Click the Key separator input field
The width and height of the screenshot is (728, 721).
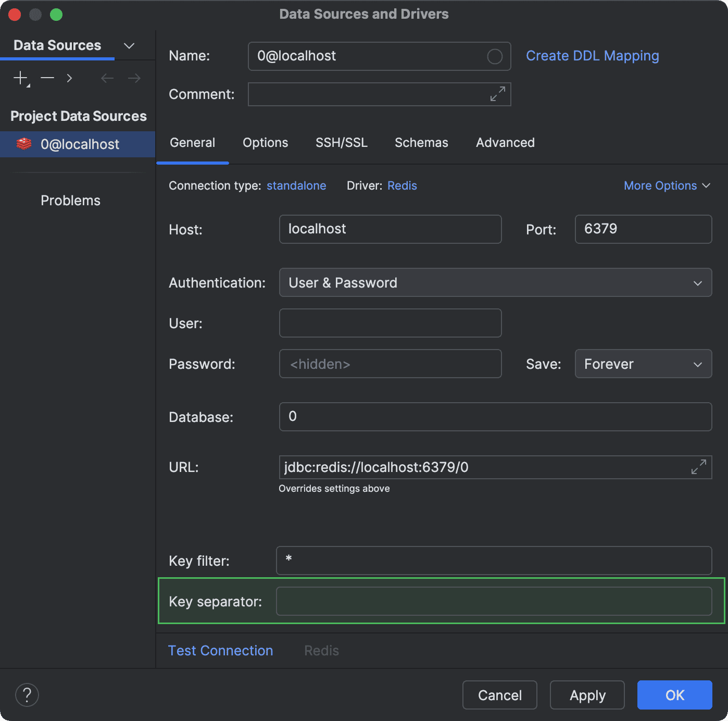click(x=493, y=601)
